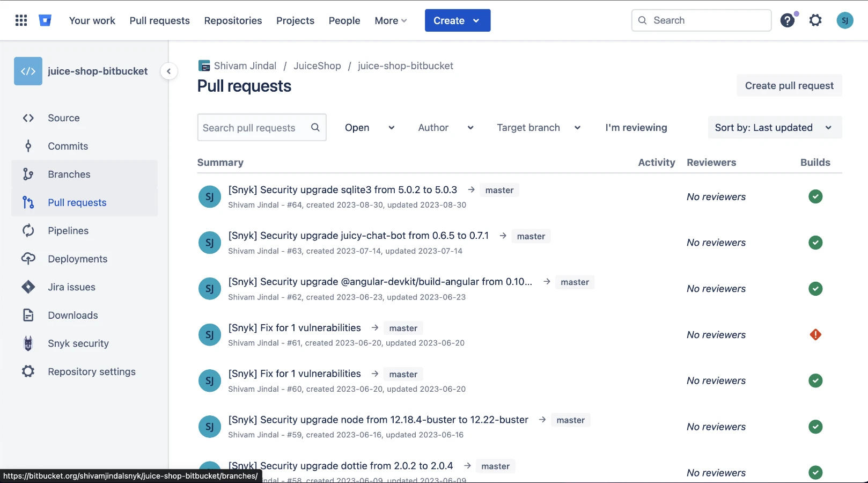This screenshot has width=868, height=483.
Task: Open Snyk security in sidebar
Action: click(78, 343)
